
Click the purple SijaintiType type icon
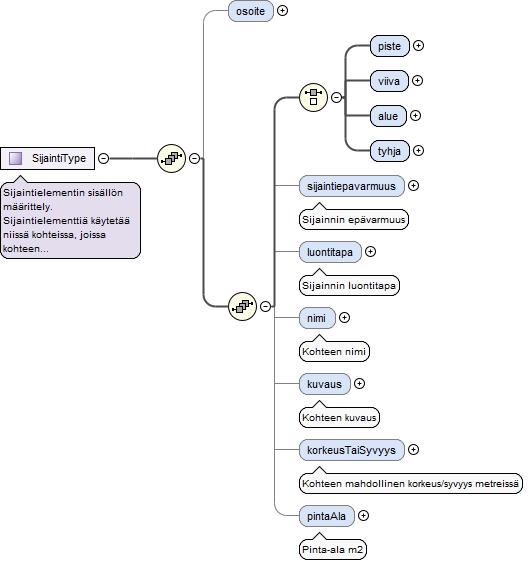[15, 158]
